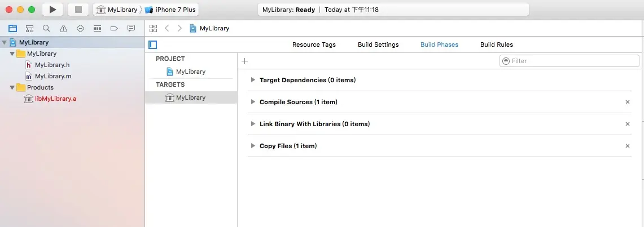
Task: Click the build phases Filter field
Action: [x=569, y=61]
